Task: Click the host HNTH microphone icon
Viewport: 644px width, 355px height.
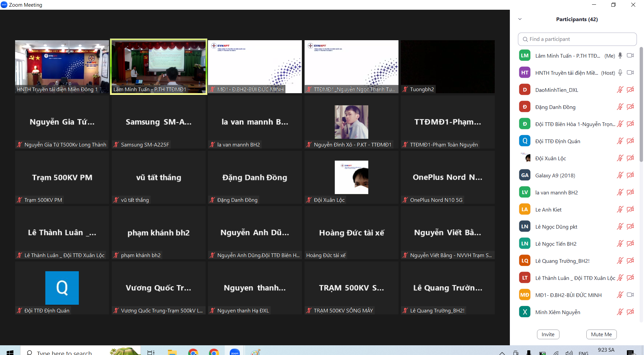Action: tap(620, 73)
